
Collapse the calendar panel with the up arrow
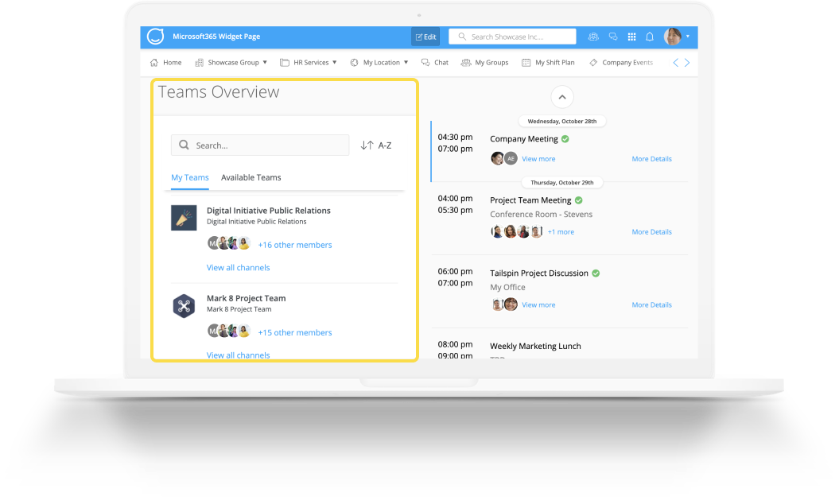pos(562,96)
